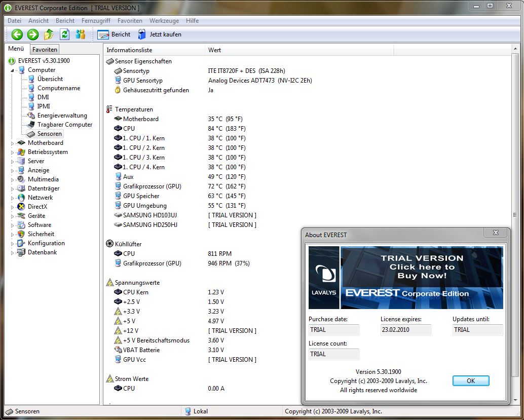Click the '84 °C (183 °F)' CPU value
Screen dimensions: 524x420
[x=227, y=129]
